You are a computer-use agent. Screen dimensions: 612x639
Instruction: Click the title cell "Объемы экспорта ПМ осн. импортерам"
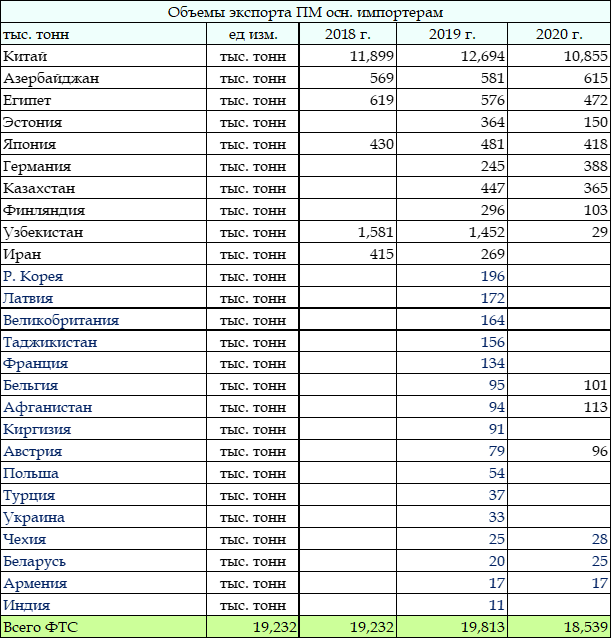(x=306, y=12)
